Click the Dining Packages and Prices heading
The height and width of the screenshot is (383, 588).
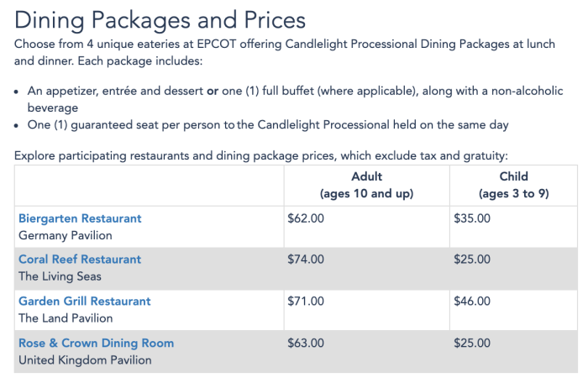(160, 20)
